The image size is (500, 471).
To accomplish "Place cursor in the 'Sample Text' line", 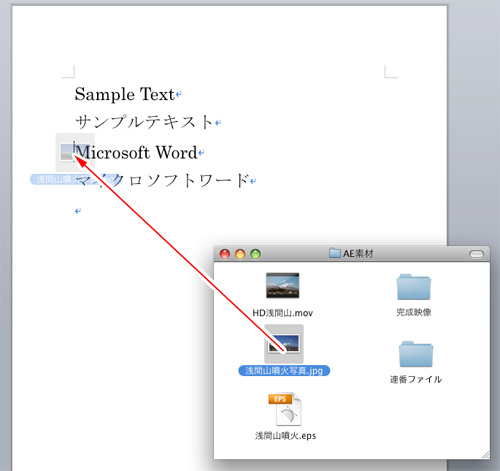I will click(x=124, y=94).
